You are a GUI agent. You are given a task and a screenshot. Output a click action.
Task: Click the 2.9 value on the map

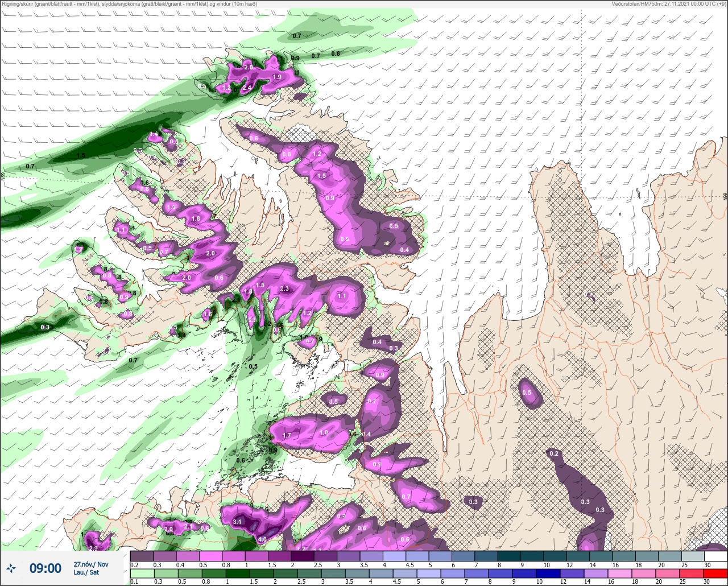(x=94, y=548)
